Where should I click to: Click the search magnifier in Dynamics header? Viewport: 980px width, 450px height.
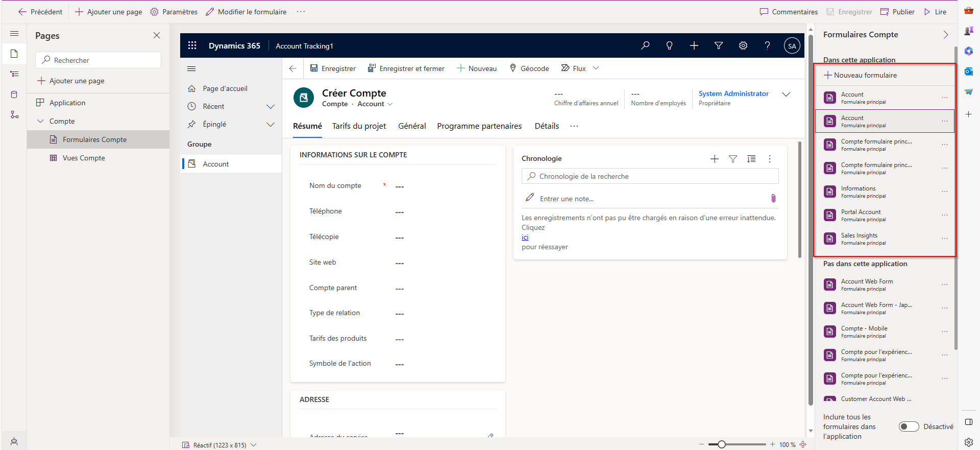(x=645, y=45)
